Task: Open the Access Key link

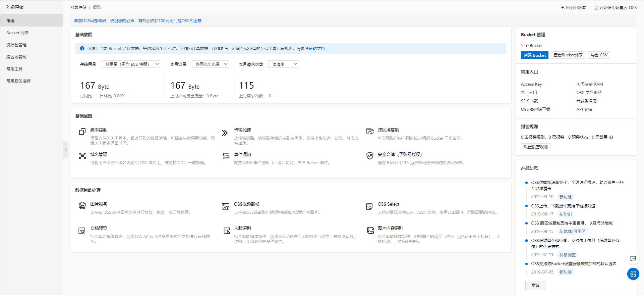Action: (531, 84)
